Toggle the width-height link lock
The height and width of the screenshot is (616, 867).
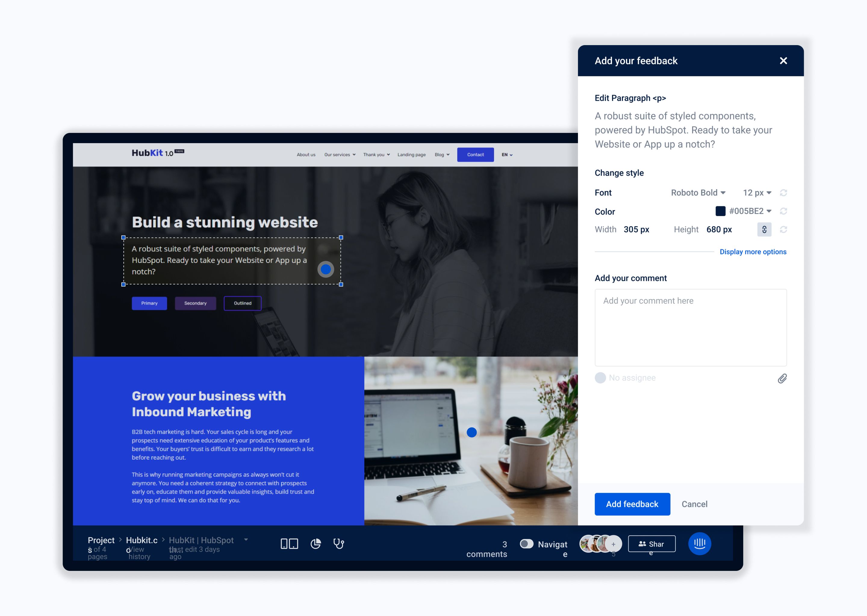[x=764, y=229]
